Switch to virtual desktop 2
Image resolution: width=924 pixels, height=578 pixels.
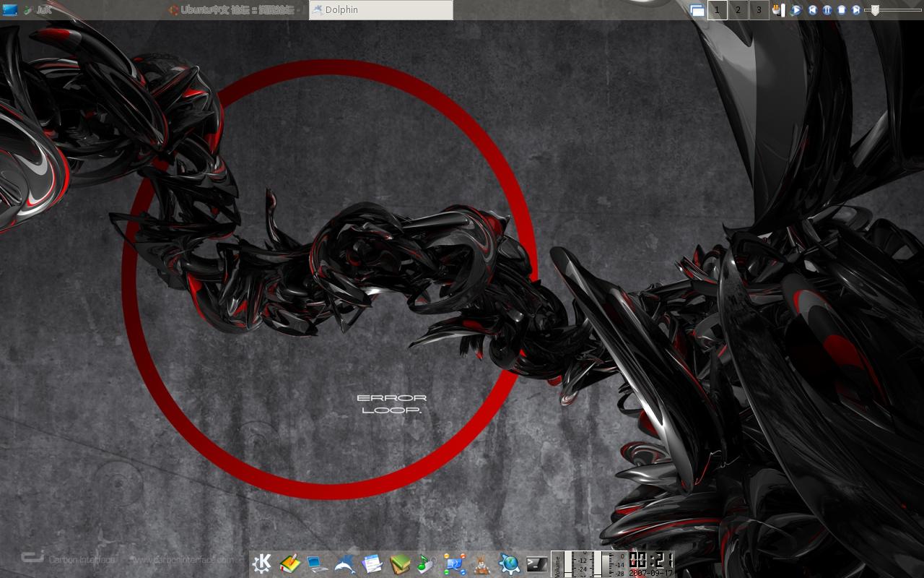738,10
